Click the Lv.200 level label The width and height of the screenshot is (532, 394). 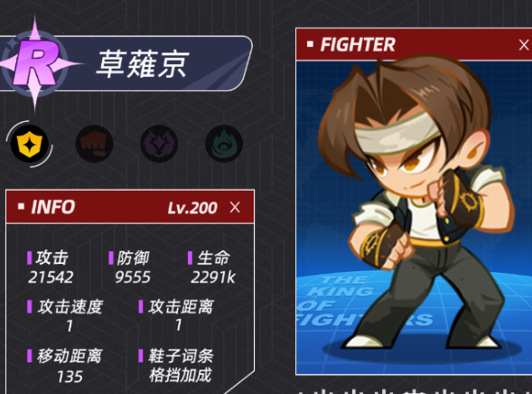[192, 208]
